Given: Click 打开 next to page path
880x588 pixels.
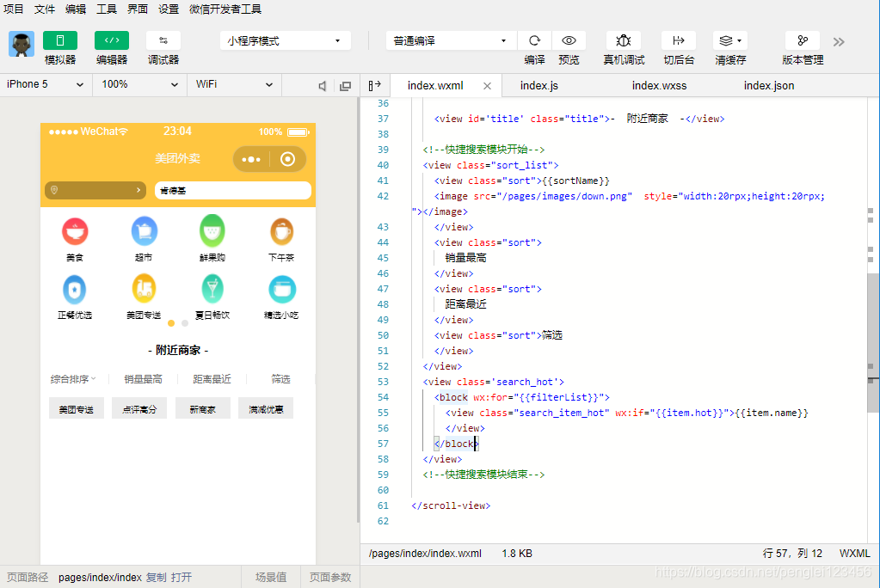Looking at the screenshot, I should [182, 578].
